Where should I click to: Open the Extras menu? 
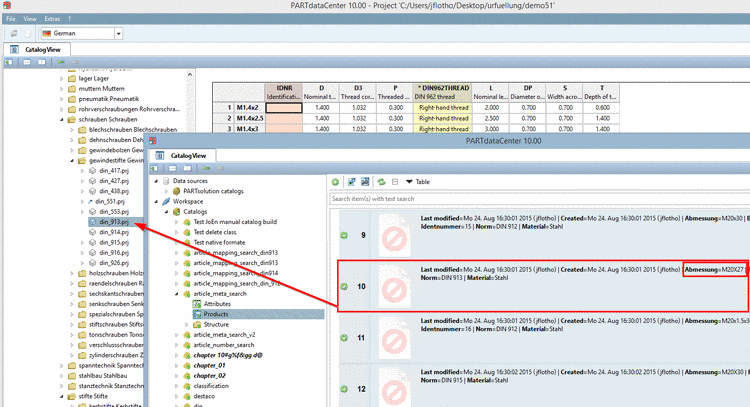(x=53, y=19)
